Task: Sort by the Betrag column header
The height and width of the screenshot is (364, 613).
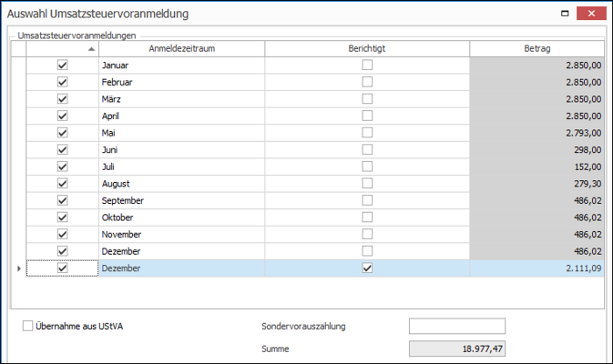Action: pos(537,48)
